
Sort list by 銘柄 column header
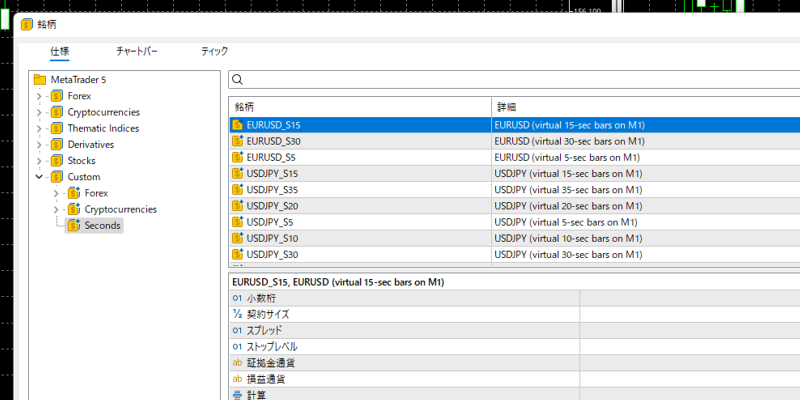click(360, 107)
